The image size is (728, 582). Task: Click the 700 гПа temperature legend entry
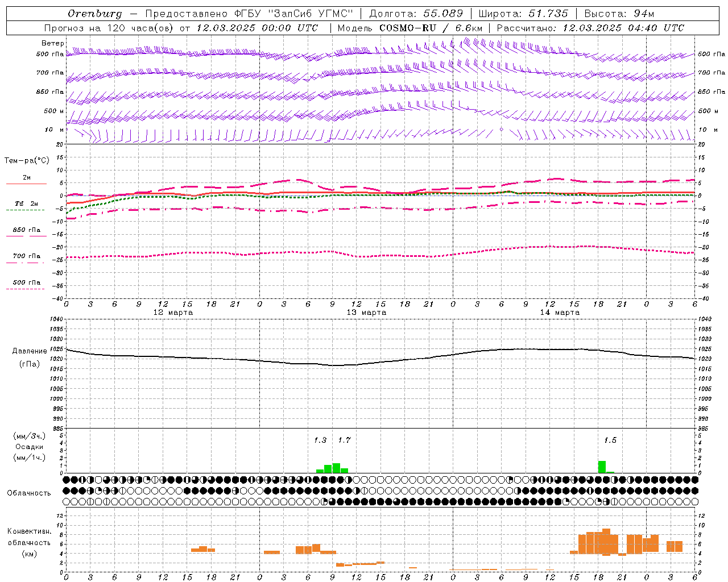pos(26,257)
